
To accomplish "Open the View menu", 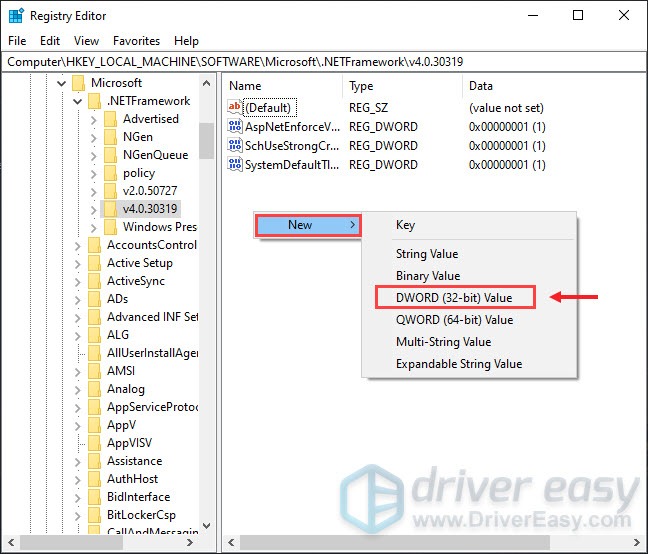I will [x=86, y=41].
